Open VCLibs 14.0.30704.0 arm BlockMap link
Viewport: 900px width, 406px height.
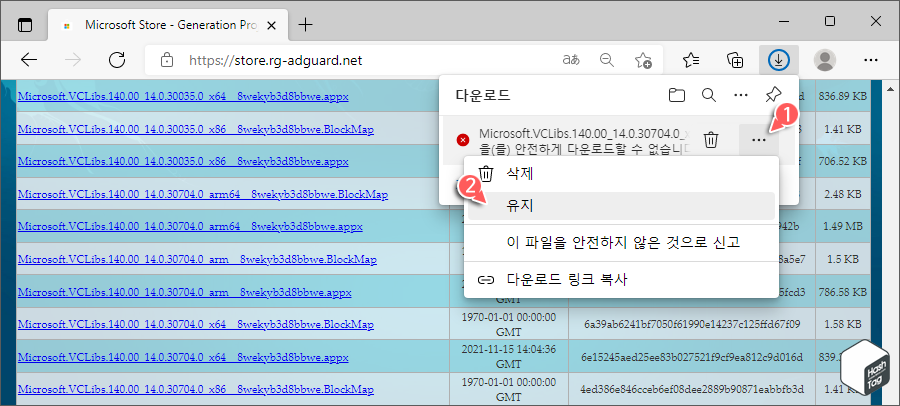[x=197, y=260]
